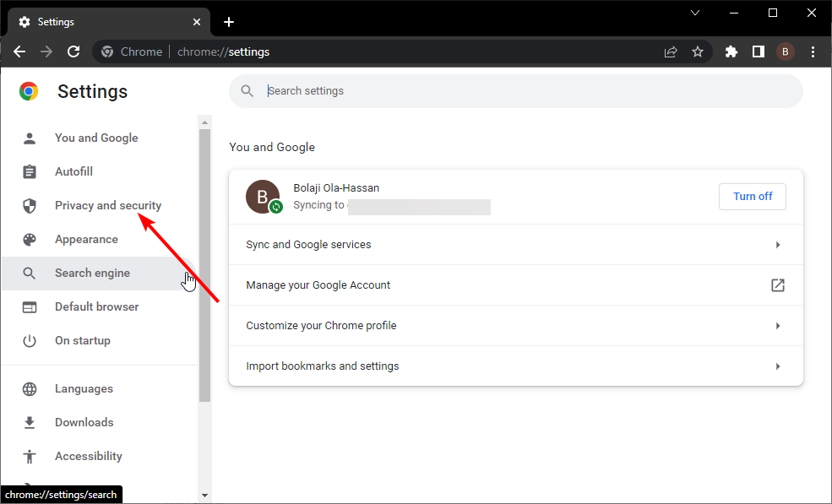The height and width of the screenshot is (504, 832).
Task: Click the Search settings field
Action: [524, 91]
